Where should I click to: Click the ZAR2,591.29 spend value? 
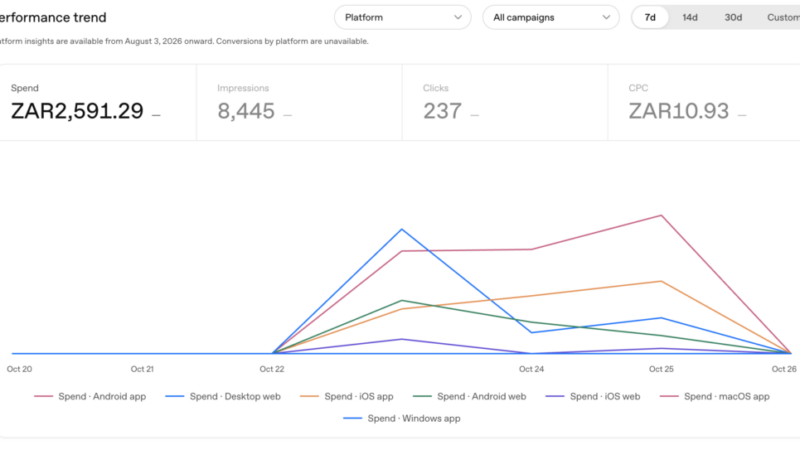coord(77,111)
